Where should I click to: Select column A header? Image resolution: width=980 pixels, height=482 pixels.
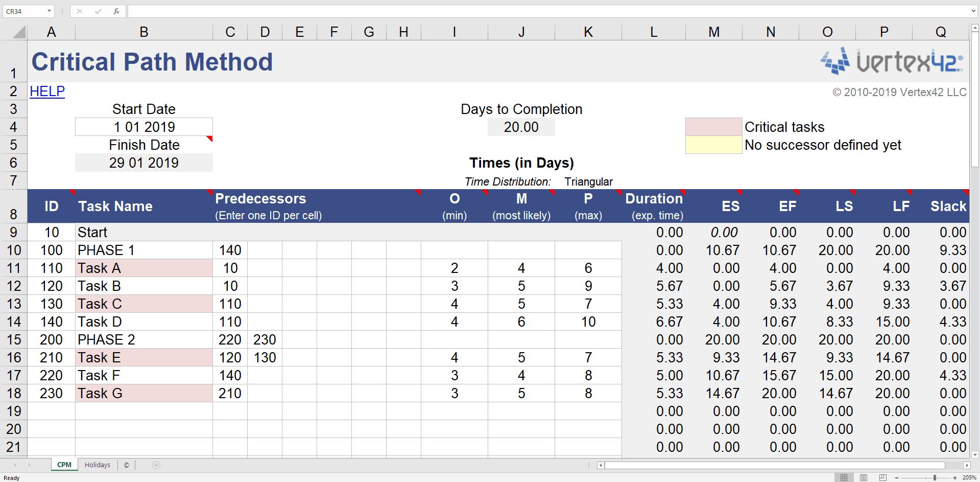[51, 32]
